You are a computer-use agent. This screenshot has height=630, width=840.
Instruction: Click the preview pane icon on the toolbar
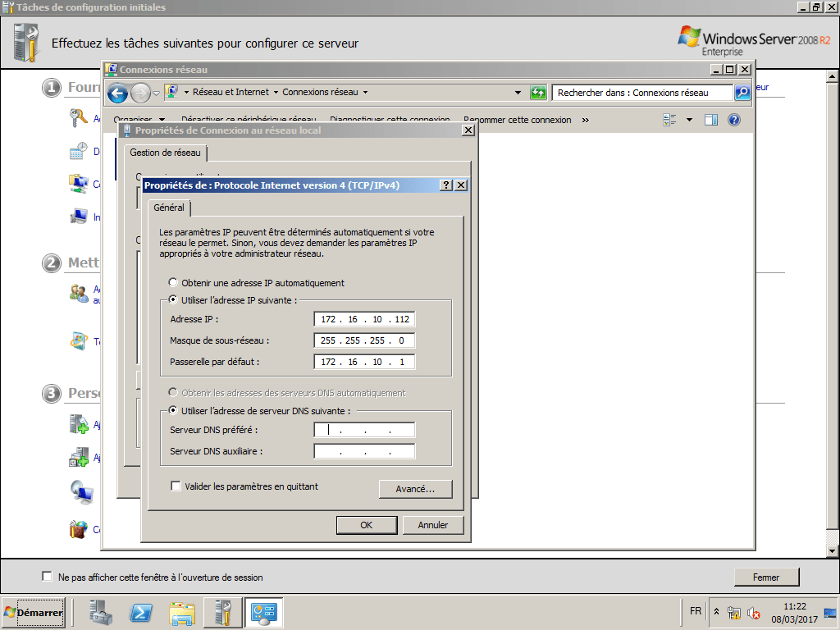coord(711,120)
